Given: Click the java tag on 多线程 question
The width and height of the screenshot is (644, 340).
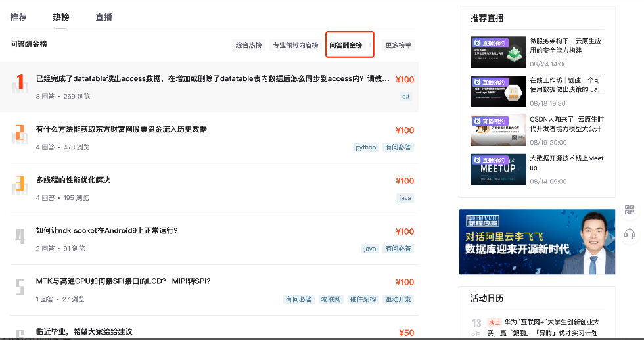Looking at the screenshot, I should click(x=405, y=198).
